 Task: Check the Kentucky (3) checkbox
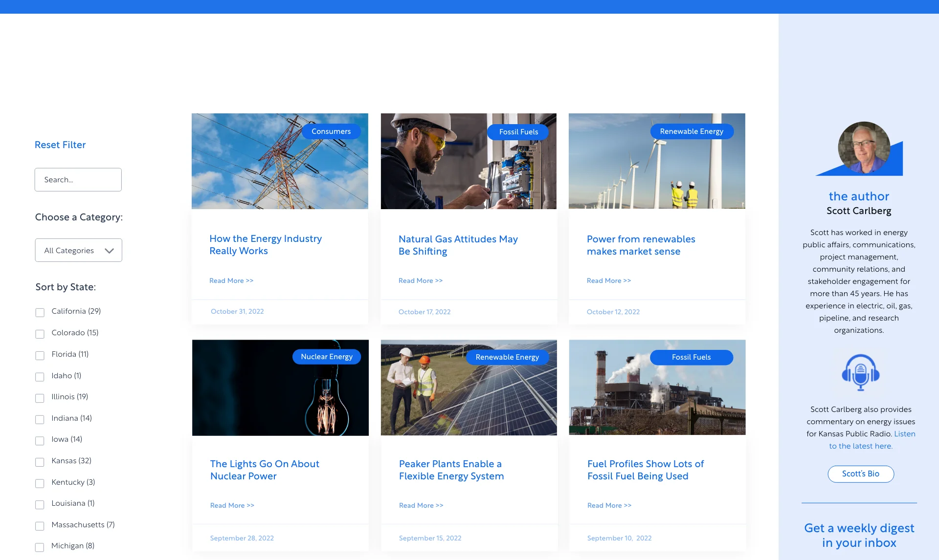pyautogui.click(x=40, y=483)
